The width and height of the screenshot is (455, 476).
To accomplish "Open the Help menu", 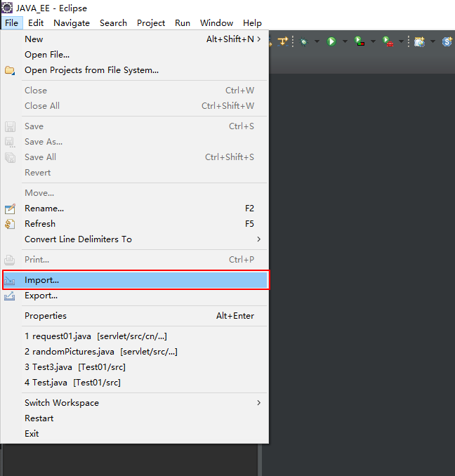I will click(252, 23).
